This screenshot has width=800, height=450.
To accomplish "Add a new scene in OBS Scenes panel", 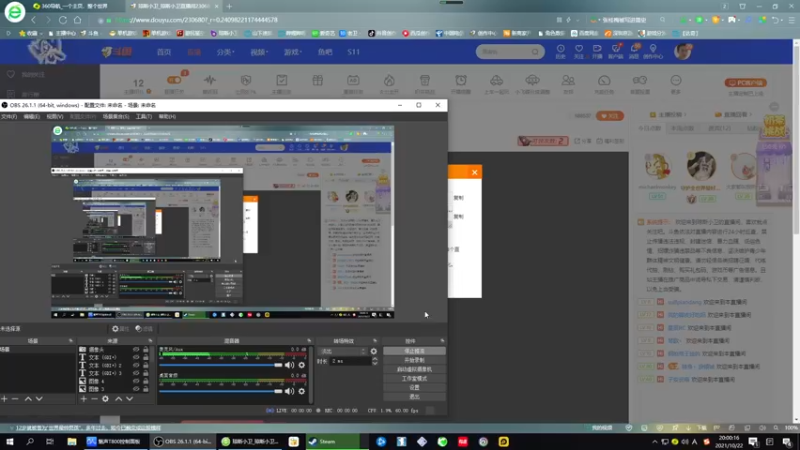I will pyautogui.click(x=5, y=398).
